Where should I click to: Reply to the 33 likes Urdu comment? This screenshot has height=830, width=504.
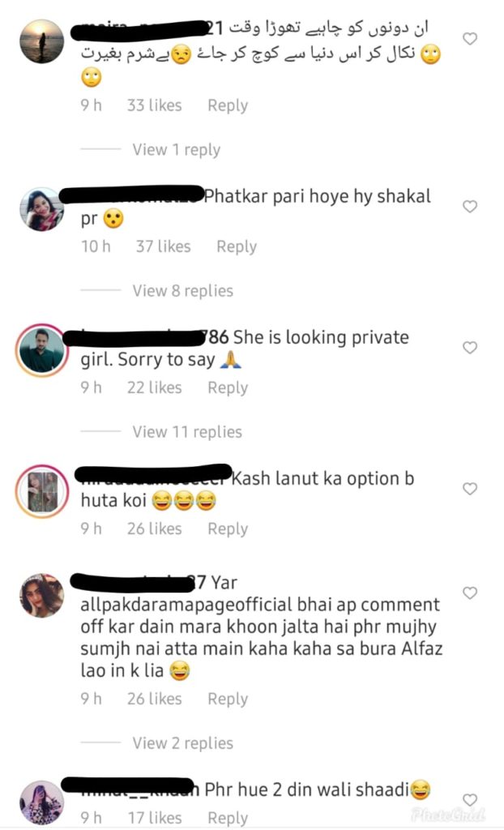[x=228, y=105]
